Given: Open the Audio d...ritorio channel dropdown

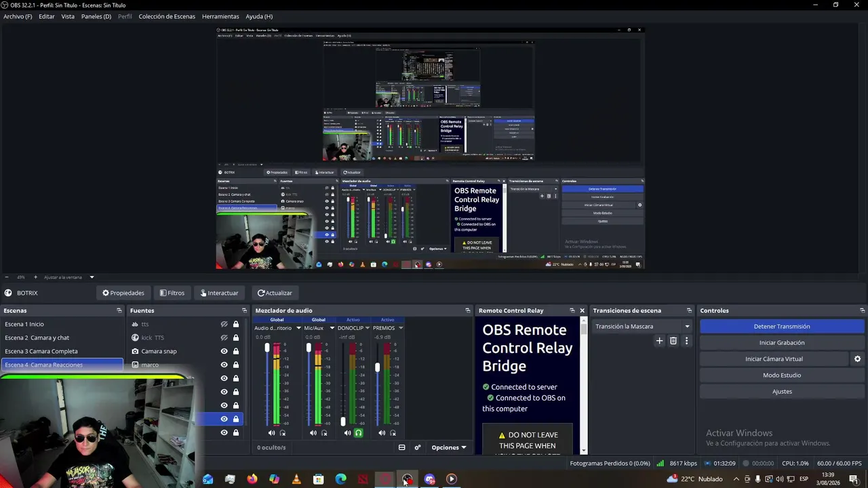Looking at the screenshot, I should click(x=298, y=328).
